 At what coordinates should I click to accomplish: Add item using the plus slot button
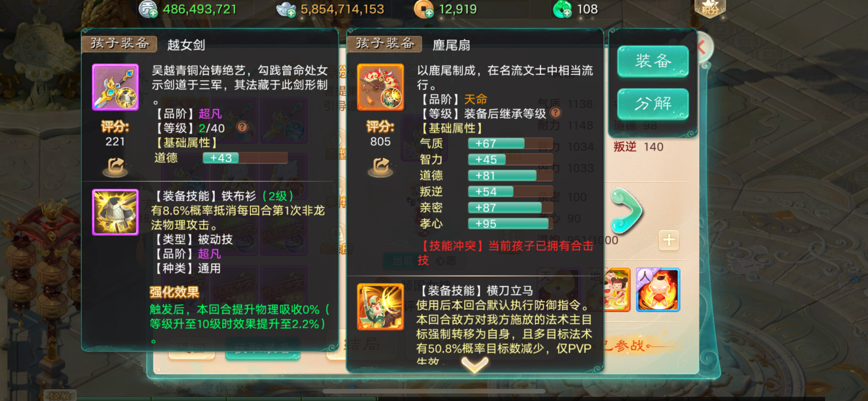click(x=669, y=240)
